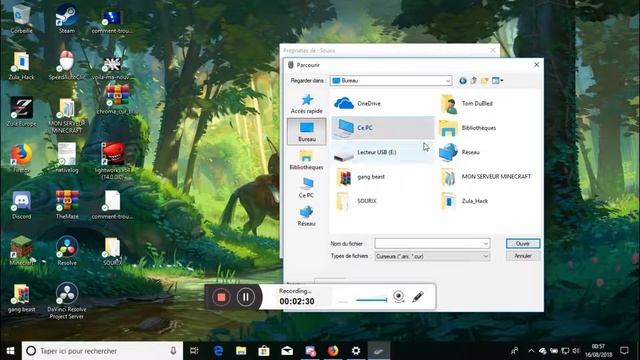640x360 pixels.
Task: Select Ce PC in the places bar
Action: tap(307, 188)
